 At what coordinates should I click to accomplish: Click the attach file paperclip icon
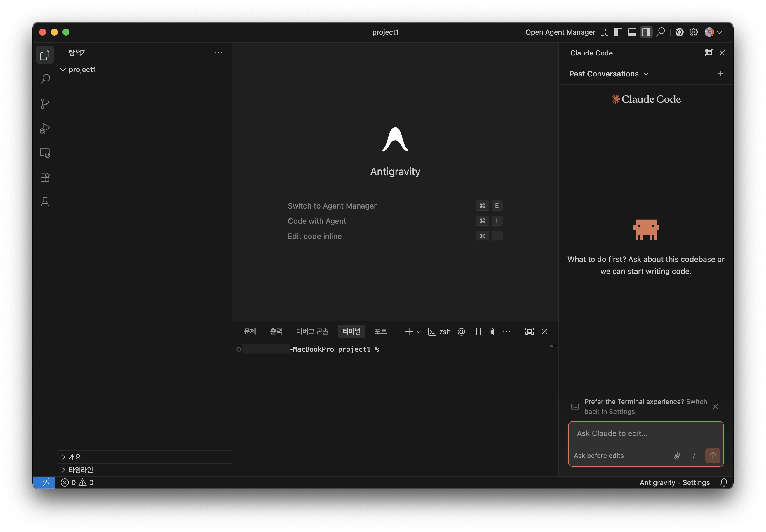[677, 455]
